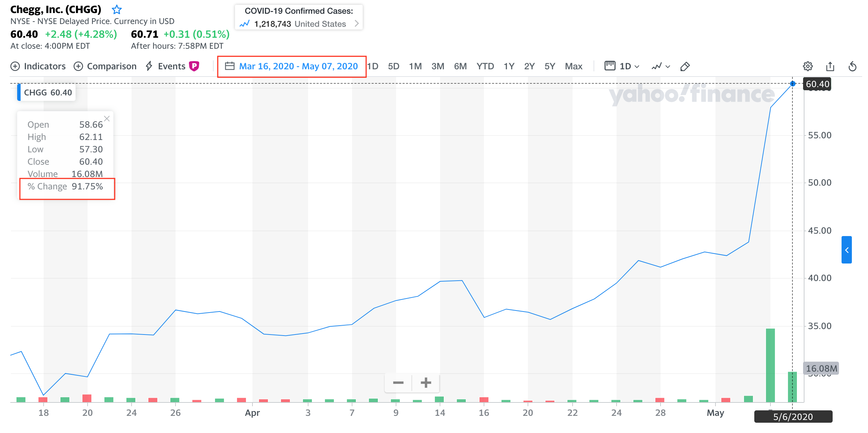Screen dimensions: 868x433
Task: Click the Chegg, Inc. (CHGG) title
Action: point(56,9)
